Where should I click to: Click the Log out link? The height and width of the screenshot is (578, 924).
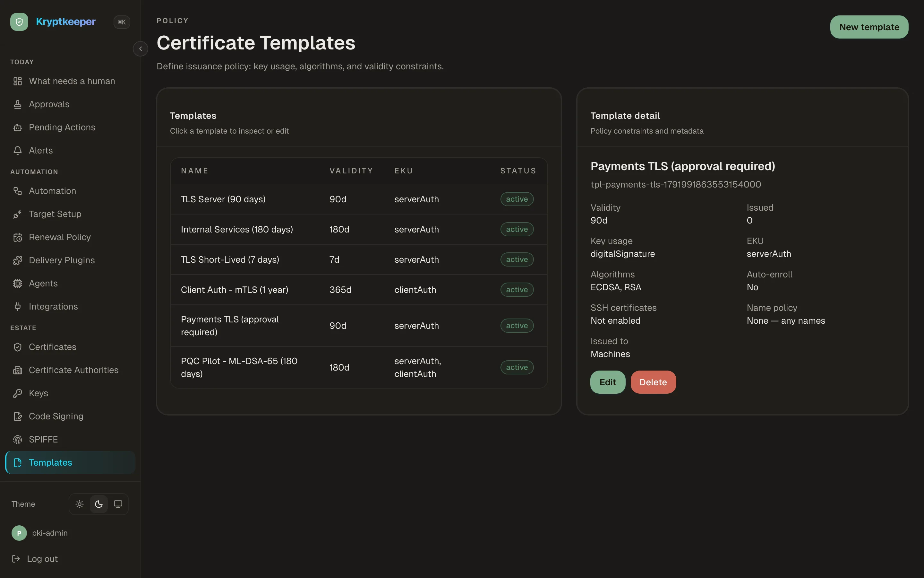pyautogui.click(x=42, y=559)
